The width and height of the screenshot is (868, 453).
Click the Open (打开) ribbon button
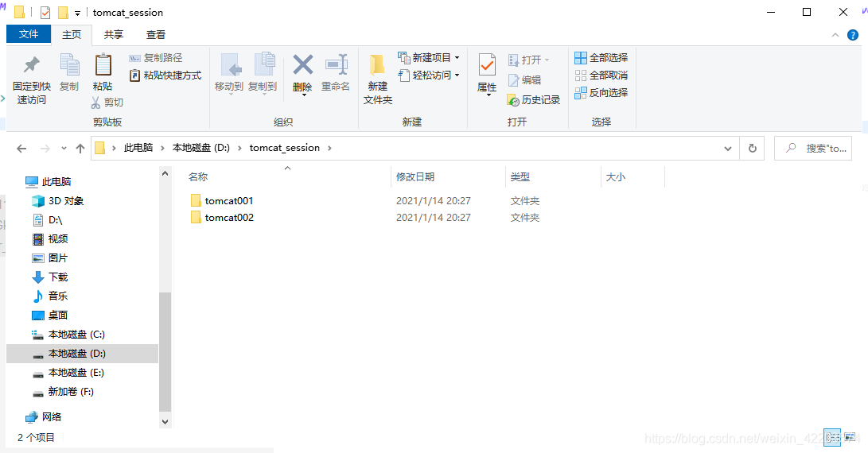(528, 60)
